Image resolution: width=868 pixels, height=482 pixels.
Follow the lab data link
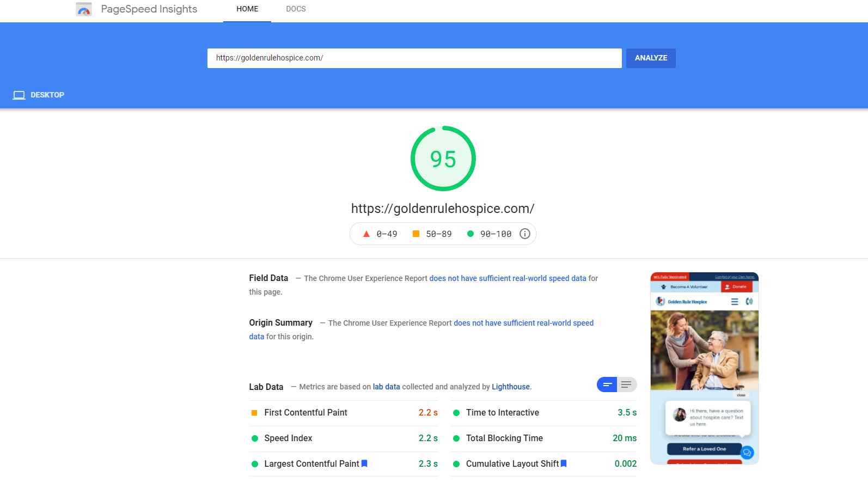[x=386, y=387]
